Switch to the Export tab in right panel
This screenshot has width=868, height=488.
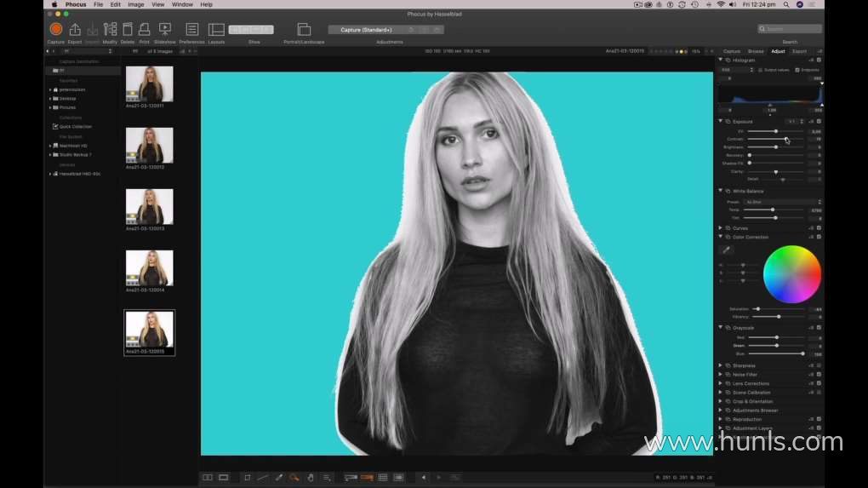[x=799, y=51]
